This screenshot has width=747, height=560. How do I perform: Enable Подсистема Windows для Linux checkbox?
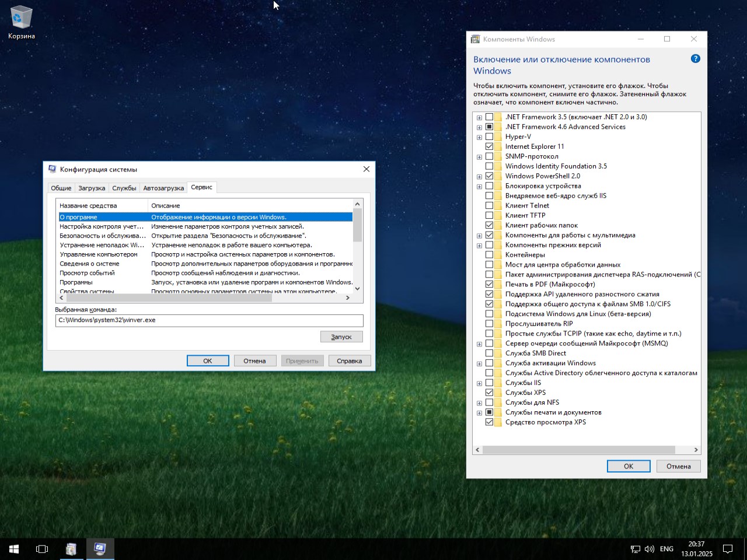coord(489,313)
